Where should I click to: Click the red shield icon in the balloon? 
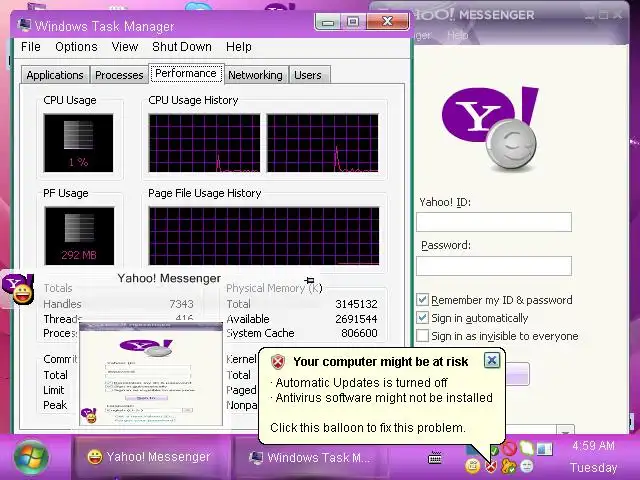point(278,362)
